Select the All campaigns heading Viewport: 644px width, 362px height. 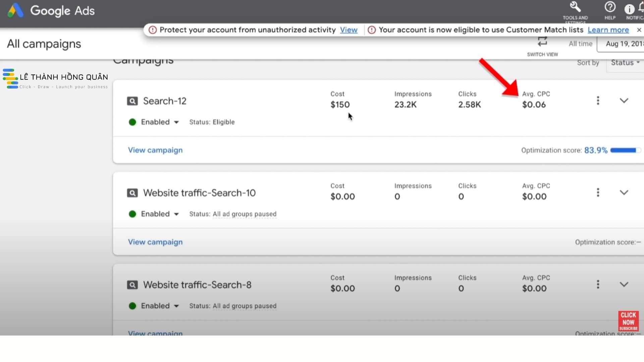pyautogui.click(x=44, y=44)
